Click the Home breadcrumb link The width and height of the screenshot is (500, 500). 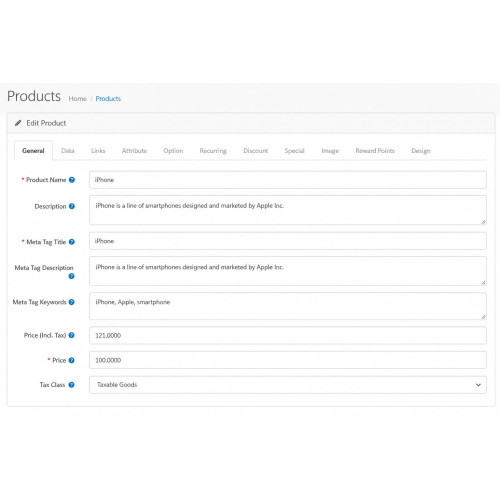(x=77, y=99)
